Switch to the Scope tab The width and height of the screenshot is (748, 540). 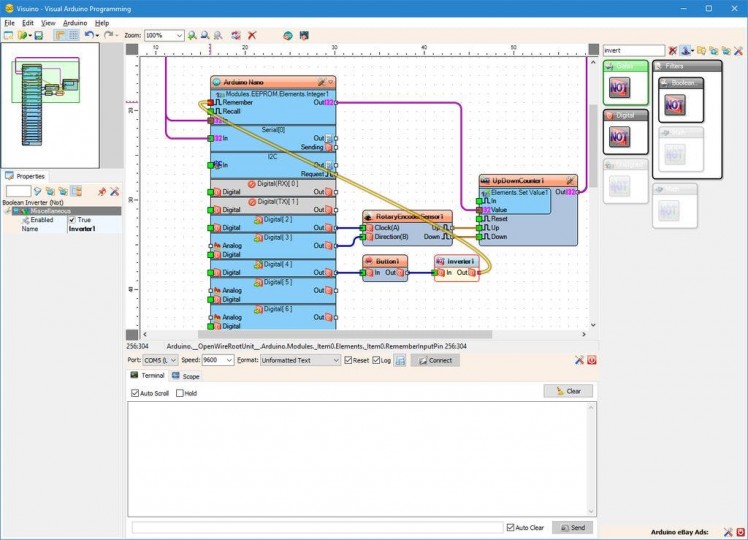pos(185,376)
